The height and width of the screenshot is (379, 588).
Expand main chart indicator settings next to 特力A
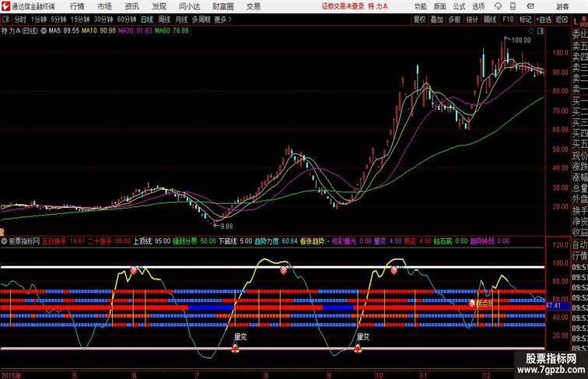44,31
